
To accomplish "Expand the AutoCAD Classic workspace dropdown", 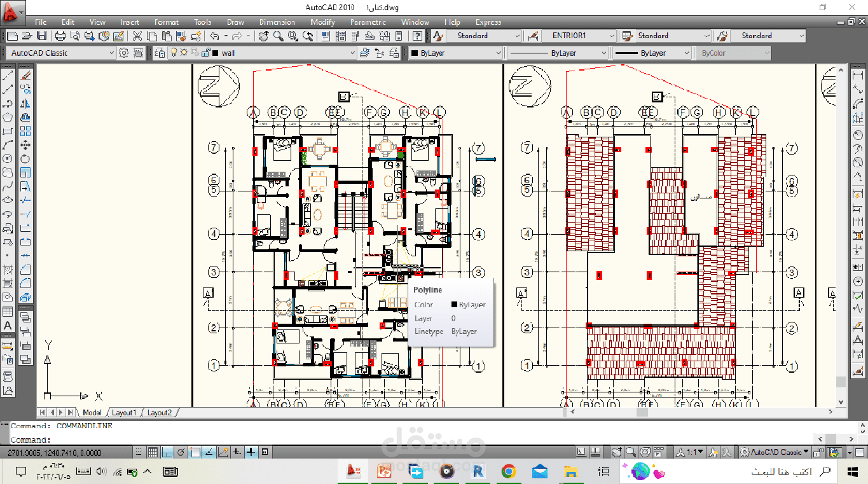I will point(60,53).
